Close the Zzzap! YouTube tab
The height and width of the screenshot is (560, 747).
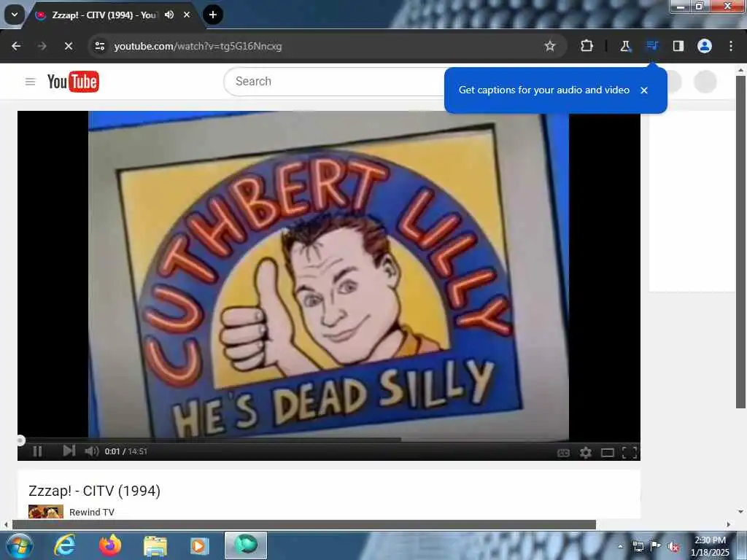[187, 15]
